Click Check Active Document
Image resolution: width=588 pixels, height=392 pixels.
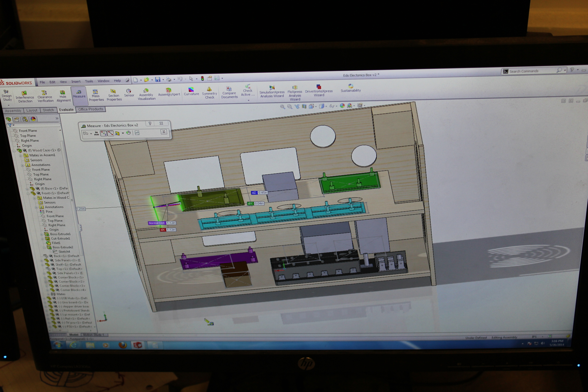(247, 91)
